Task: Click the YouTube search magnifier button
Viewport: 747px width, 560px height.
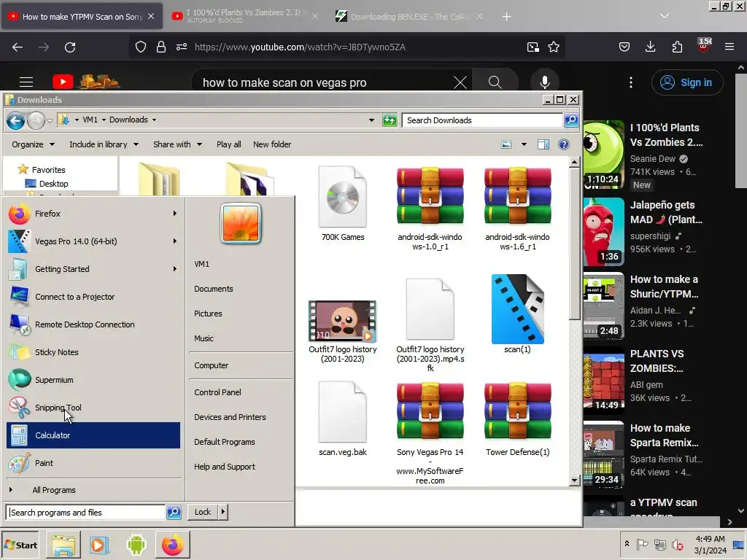Action: click(495, 82)
